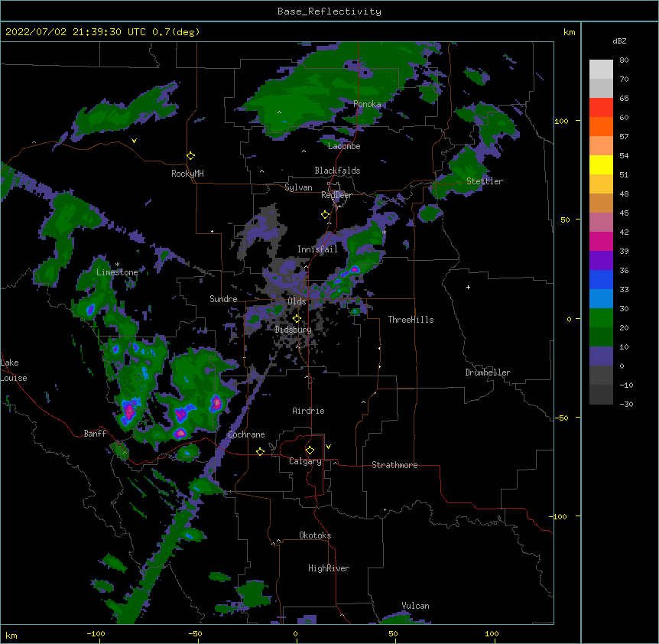Click the white plus marker northwest of Drumheller
The image size is (659, 644).
(468, 287)
